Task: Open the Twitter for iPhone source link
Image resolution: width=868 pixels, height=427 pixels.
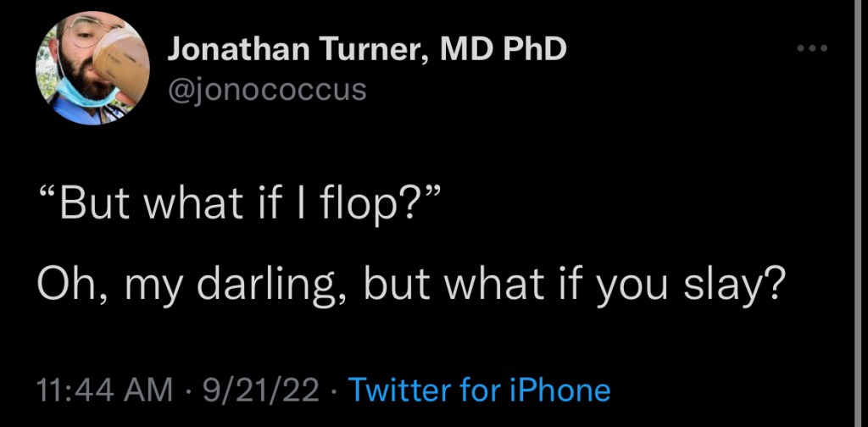Action: 479,391
